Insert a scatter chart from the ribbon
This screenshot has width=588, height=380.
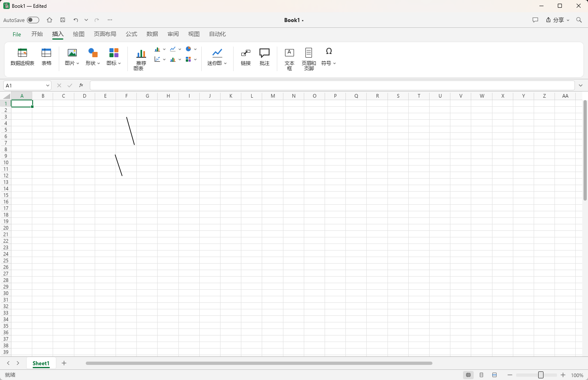[x=158, y=59]
